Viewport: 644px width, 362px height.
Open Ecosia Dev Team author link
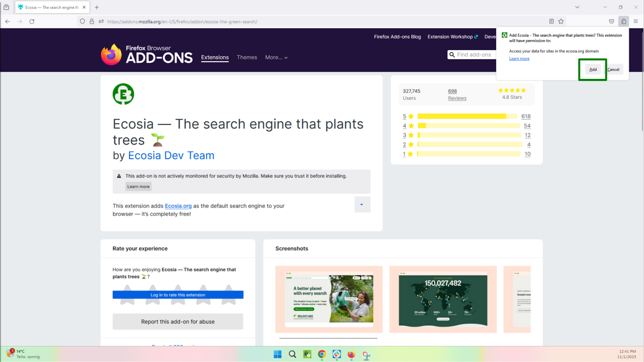[171, 155]
